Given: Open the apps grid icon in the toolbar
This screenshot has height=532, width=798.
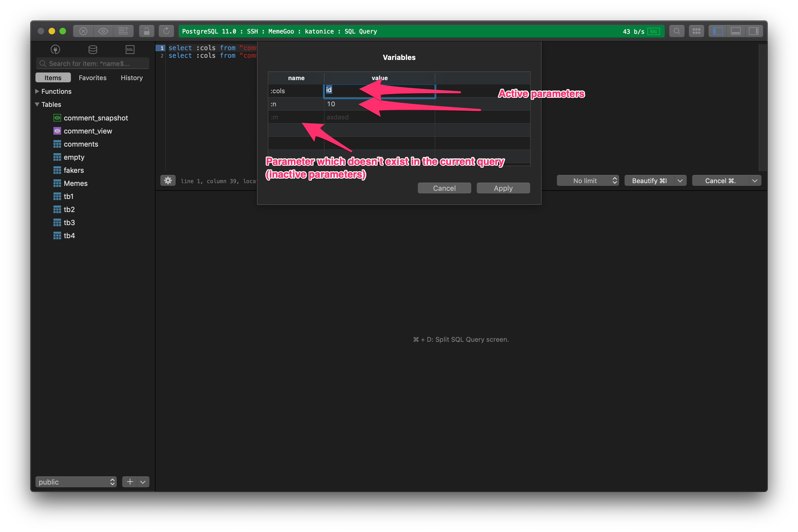Looking at the screenshot, I should click(x=697, y=31).
